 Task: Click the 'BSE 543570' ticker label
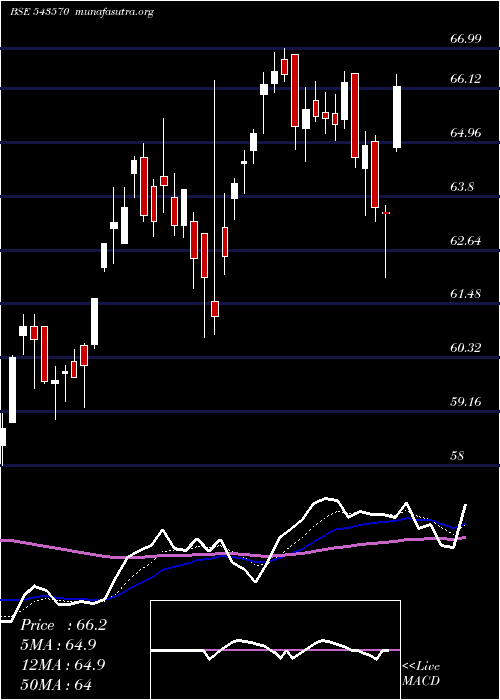39,12
